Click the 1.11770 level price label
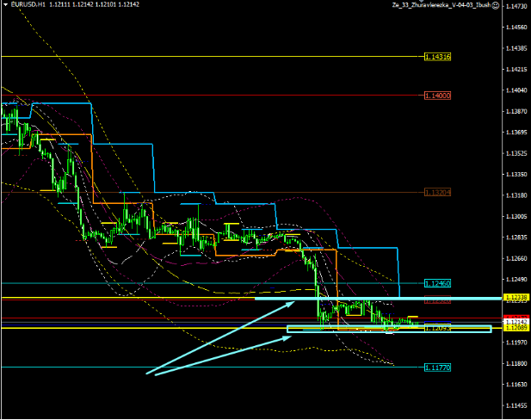The width and height of the screenshot is (531, 420). click(438, 367)
